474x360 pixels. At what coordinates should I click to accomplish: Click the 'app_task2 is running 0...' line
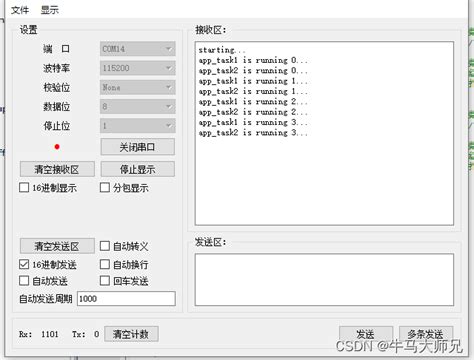coord(253,71)
